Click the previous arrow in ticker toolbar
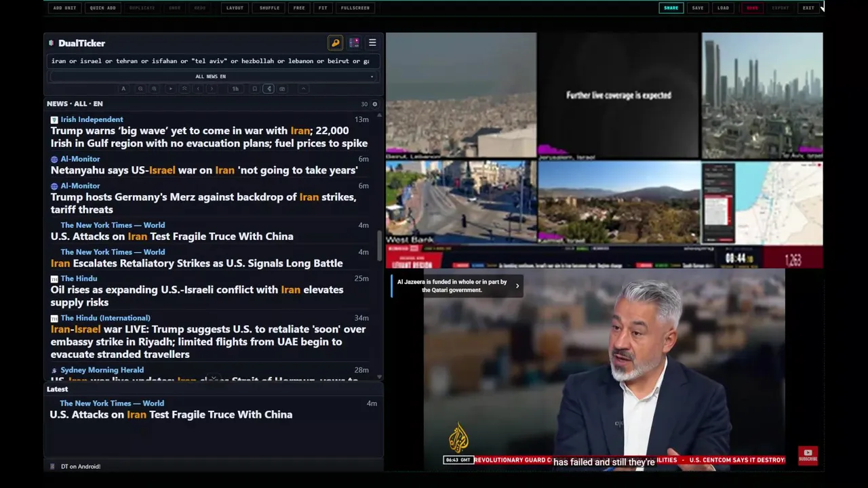 (198, 89)
